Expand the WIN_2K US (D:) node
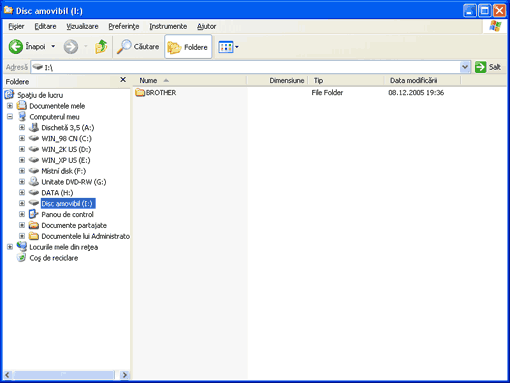This screenshot has width=510, height=383. coord(22,149)
